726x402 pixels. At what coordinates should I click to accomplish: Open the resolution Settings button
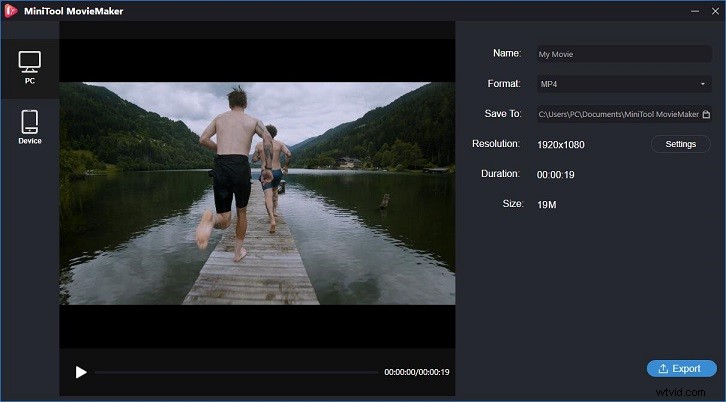(x=681, y=144)
